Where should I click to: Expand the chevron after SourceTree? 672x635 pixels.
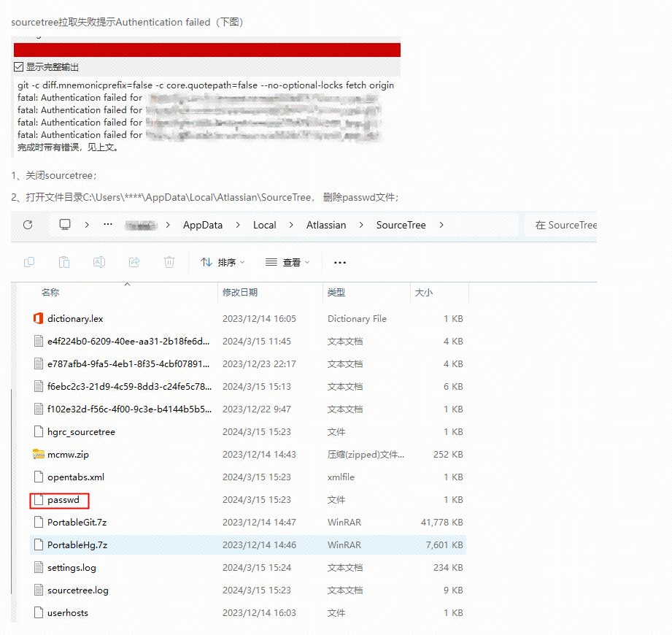pyautogui.click(x=441, y=225)
